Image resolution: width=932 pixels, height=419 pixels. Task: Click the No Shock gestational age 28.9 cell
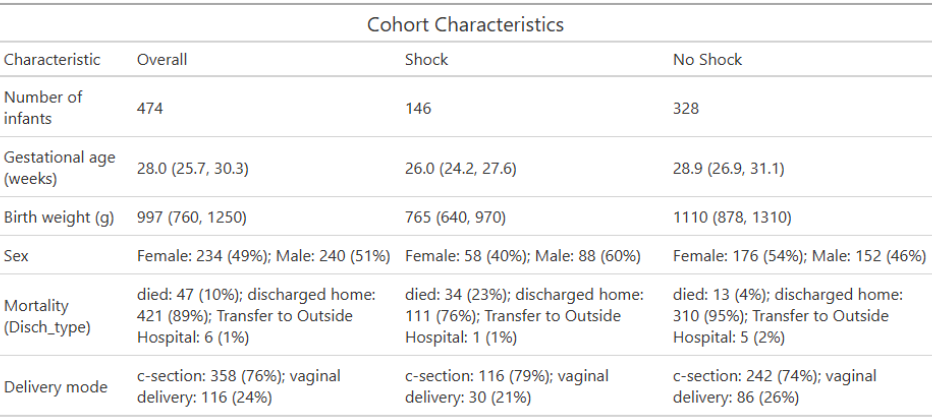[728, 169]
